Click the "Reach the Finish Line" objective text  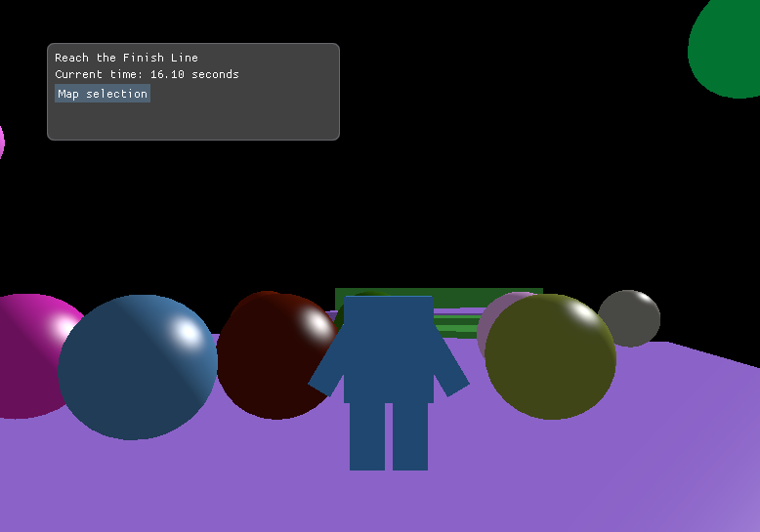point(126,58)
